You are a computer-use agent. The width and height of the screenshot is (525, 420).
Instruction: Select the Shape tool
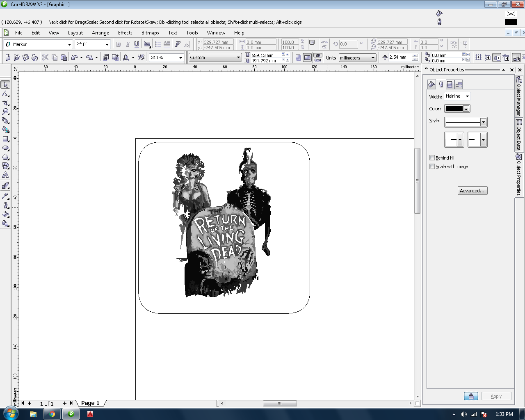[x=5, y=94]
